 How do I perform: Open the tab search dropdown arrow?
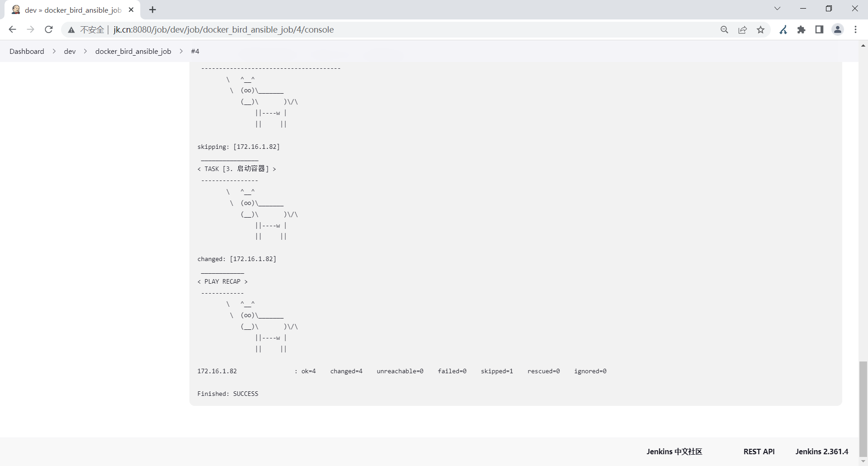778,9
